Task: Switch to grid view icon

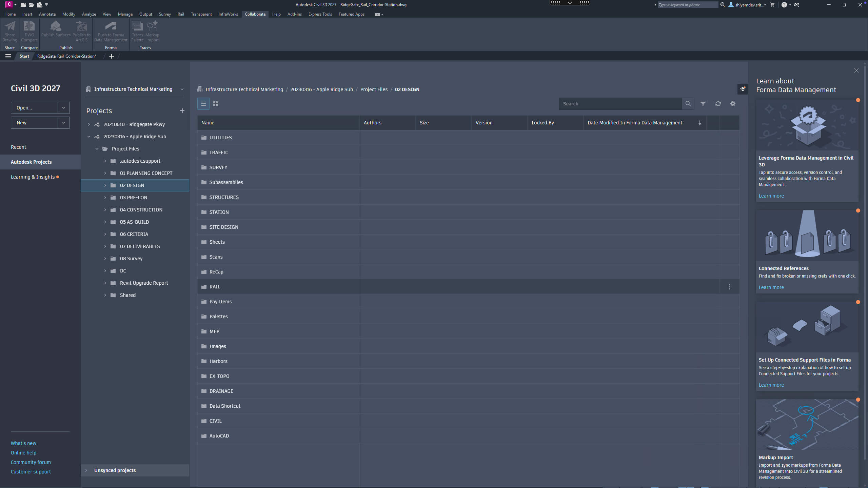Action: (216, 104)
